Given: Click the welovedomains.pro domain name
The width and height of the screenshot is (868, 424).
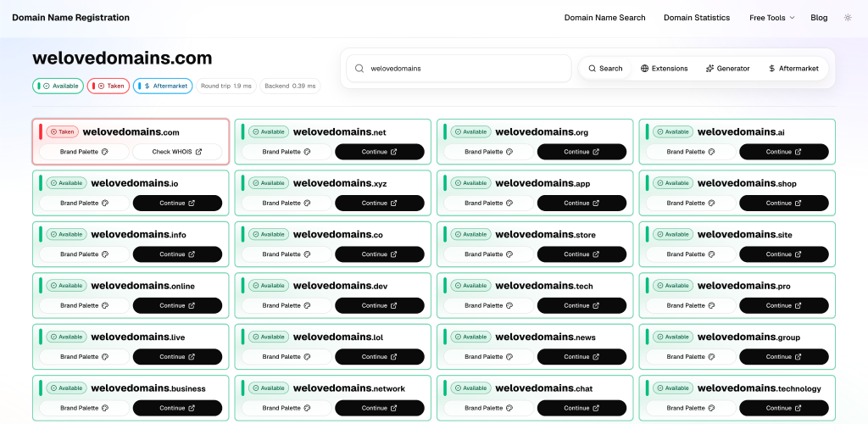Looking at the screenshot, I should (x=744, y=286).
